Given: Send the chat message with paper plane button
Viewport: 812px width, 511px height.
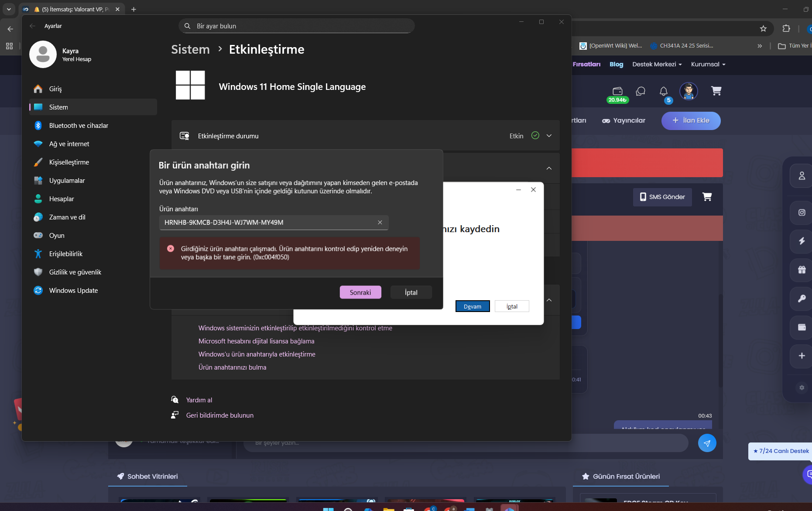Looking at the screenshot, I should coord(707,443).
